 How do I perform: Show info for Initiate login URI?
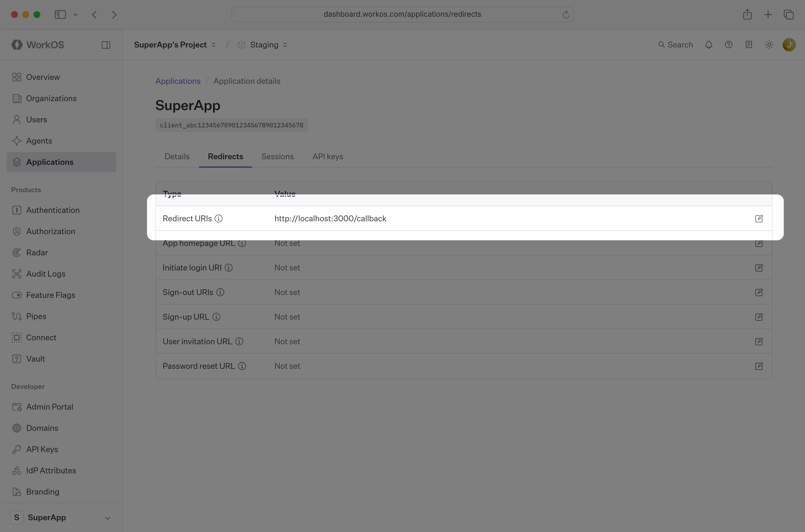tap(229, 268)
